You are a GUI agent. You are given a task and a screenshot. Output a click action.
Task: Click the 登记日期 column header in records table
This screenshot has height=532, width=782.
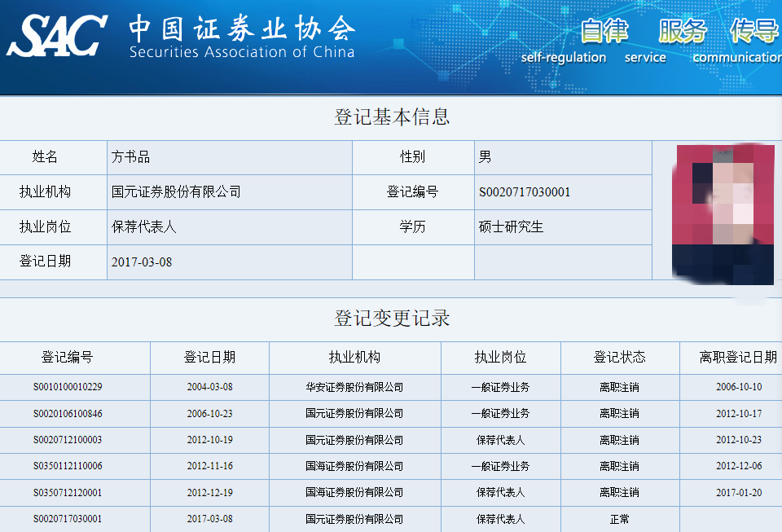209,358
